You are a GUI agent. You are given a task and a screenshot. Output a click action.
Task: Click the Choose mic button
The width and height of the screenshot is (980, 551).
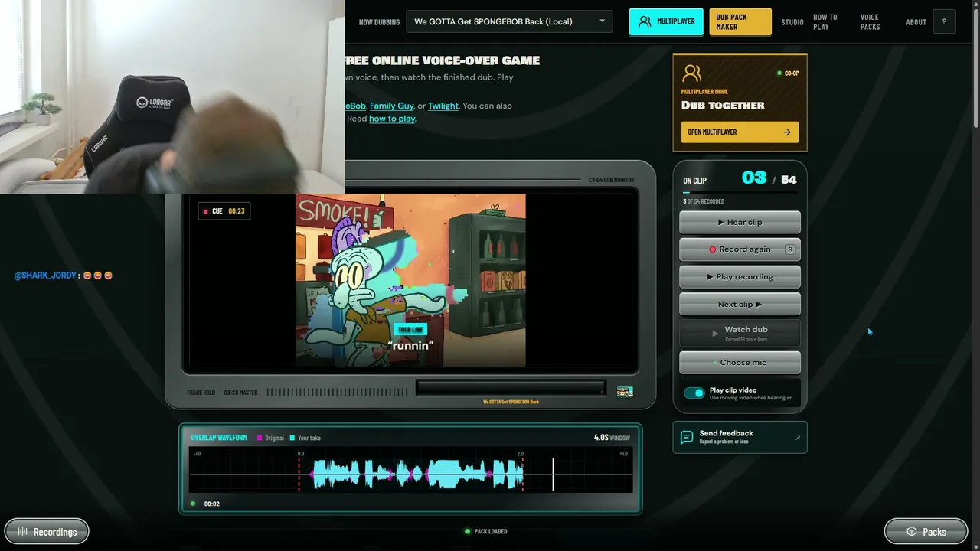coord(740,362)
